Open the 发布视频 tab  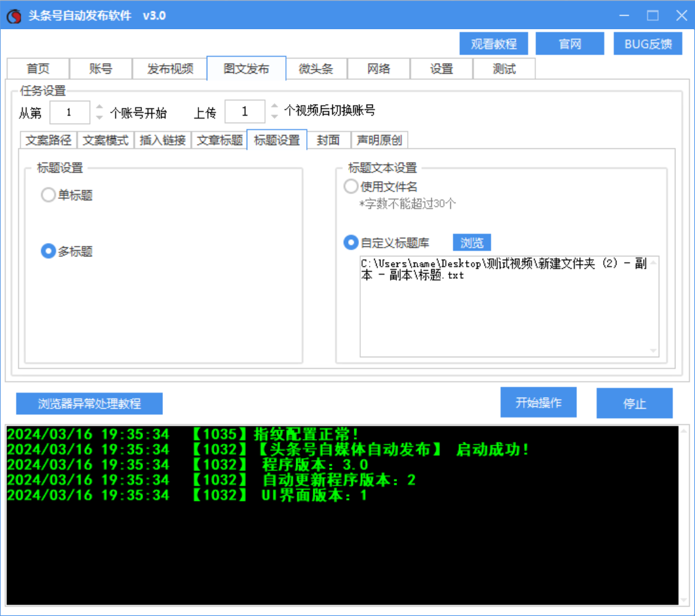coord(170,69)
